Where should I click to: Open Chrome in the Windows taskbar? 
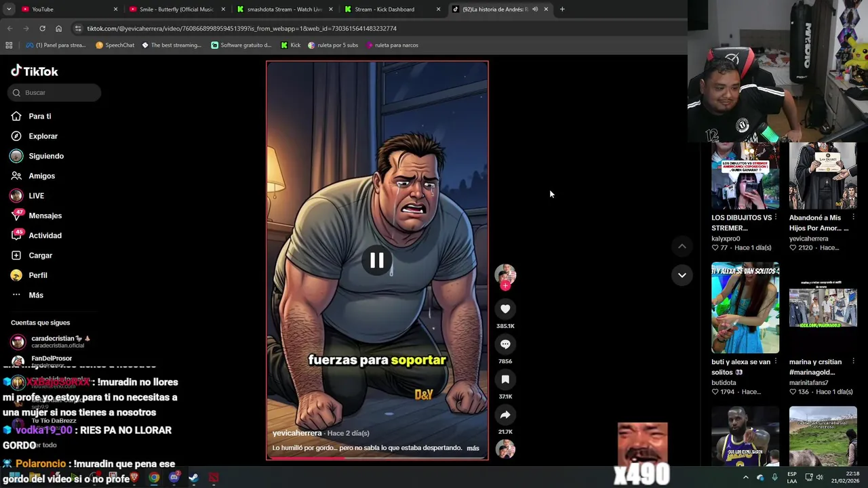155,478
